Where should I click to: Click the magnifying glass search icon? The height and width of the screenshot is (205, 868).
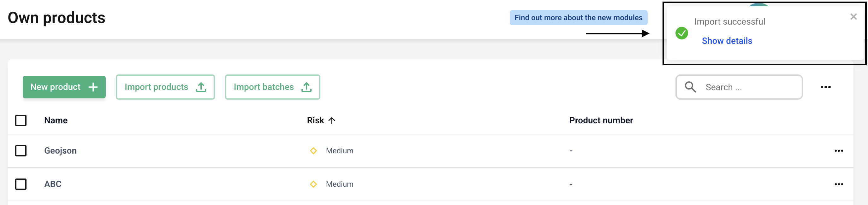point(690,87)
